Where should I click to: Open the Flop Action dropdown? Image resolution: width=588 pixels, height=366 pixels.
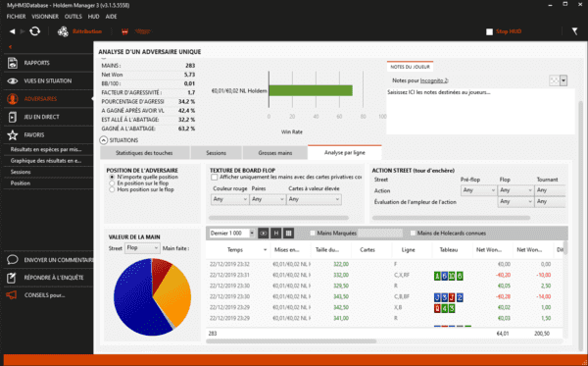click(515, 190)
